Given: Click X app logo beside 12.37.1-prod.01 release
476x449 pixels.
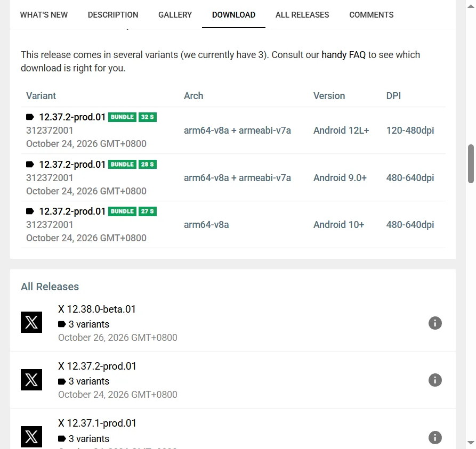Looking at the screenshot, I should point(31,437).
